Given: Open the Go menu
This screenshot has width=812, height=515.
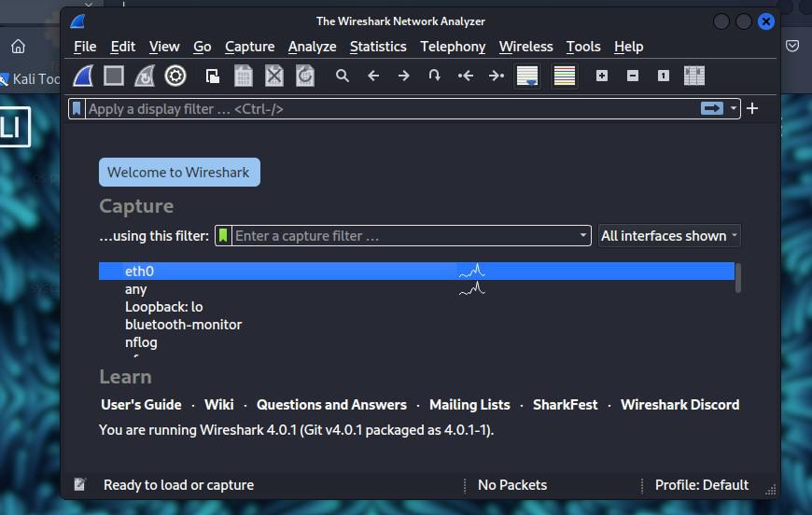Looking at the screenshot, I should click(x=202, y=47).
